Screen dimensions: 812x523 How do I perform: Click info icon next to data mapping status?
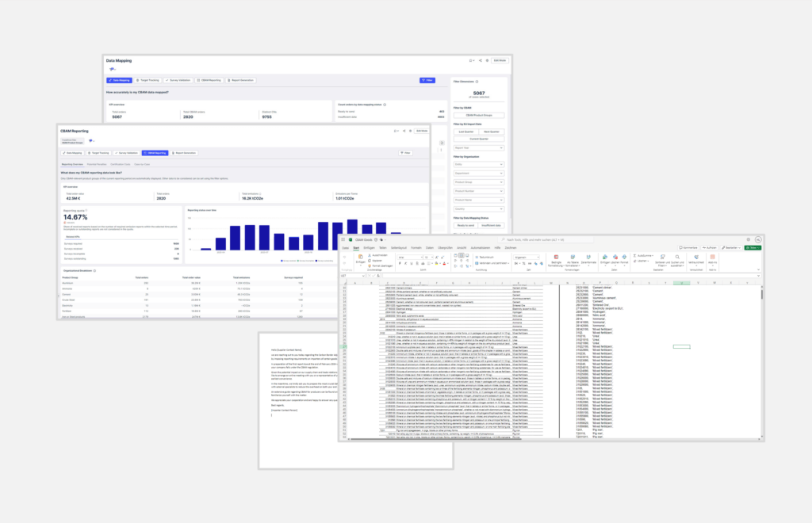pyautogui.click(x=385, y=105)
